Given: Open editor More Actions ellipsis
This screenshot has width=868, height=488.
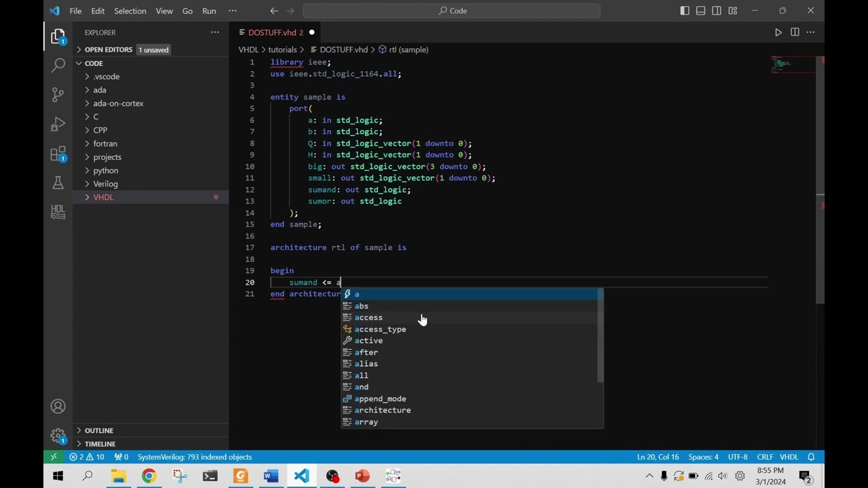Looking at the screenshot, I should (810, 33).
